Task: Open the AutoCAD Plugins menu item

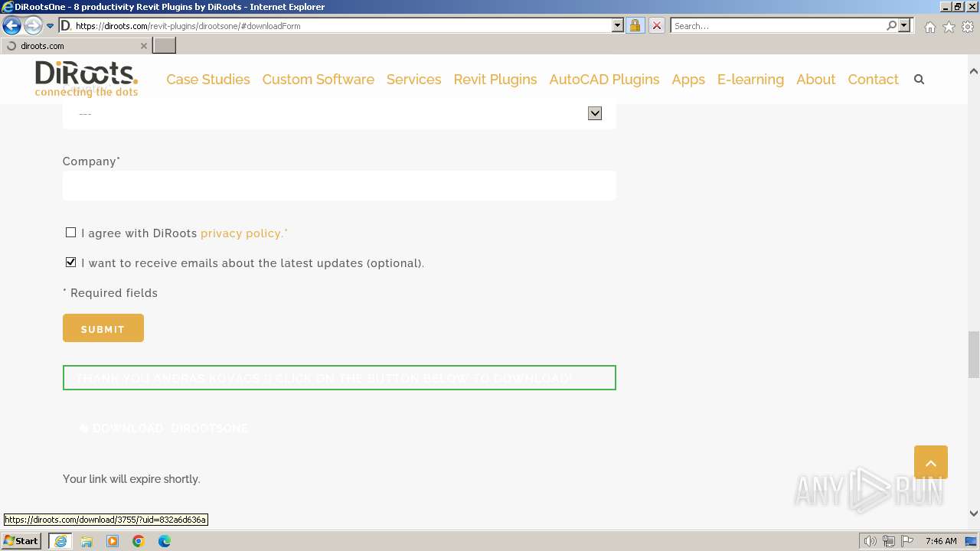Action: 604,80
